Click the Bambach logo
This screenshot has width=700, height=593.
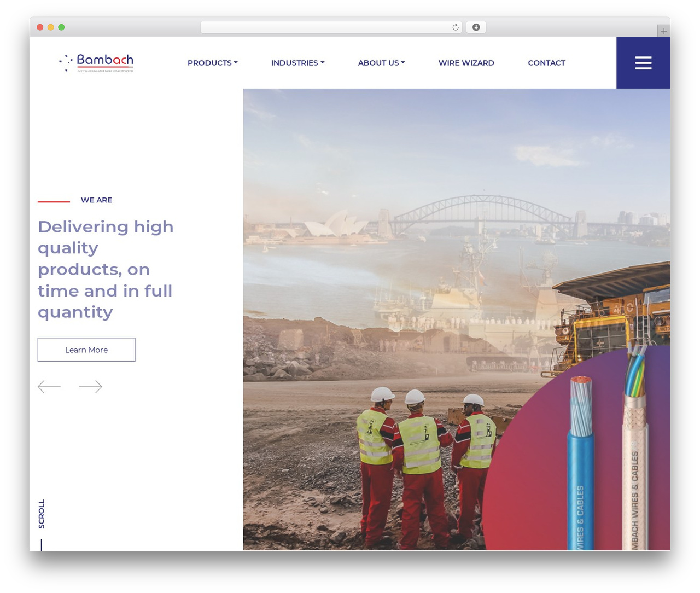point(96,63)
